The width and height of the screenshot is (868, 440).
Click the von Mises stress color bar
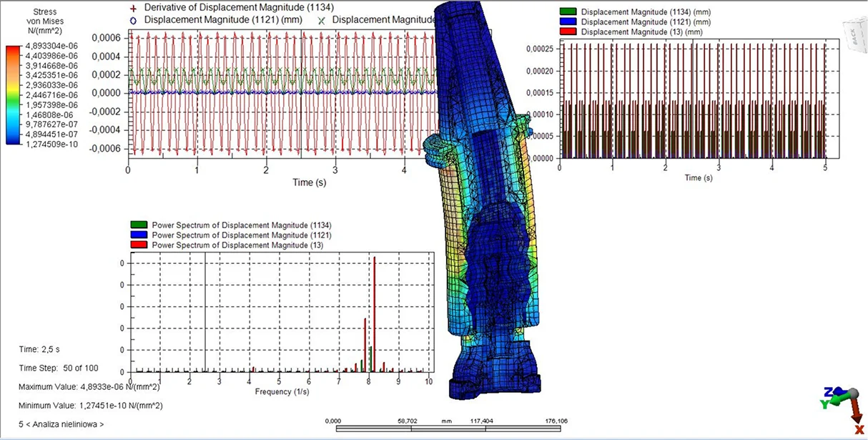pyautogui.click(x=11, y=94)
